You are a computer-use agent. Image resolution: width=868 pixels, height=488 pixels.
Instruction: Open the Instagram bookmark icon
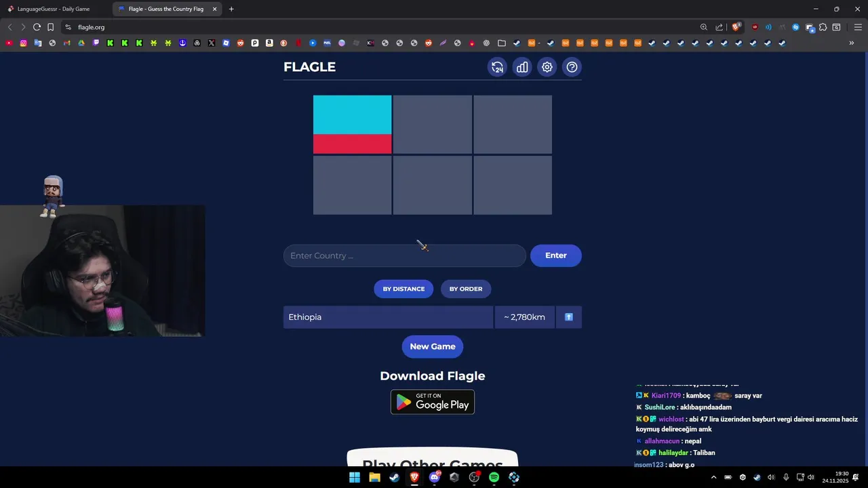point(23,43)
